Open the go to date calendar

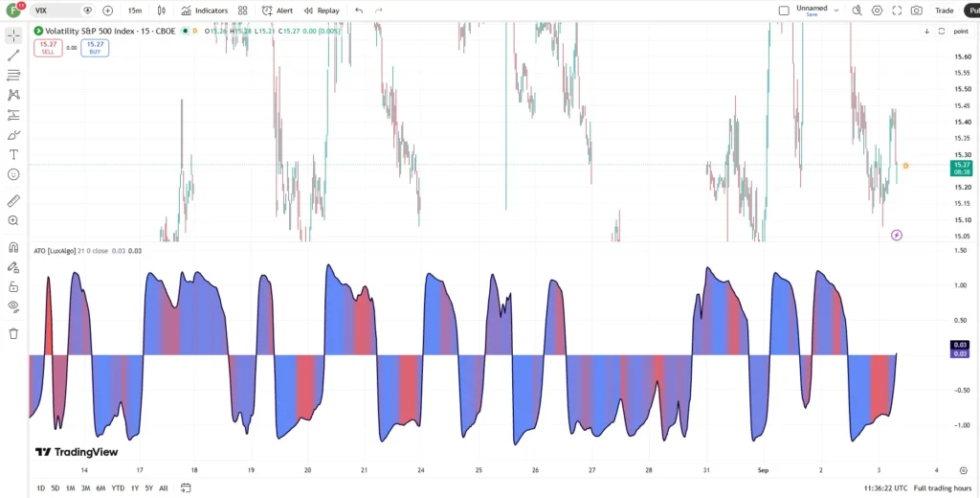[x=186, y=488]
